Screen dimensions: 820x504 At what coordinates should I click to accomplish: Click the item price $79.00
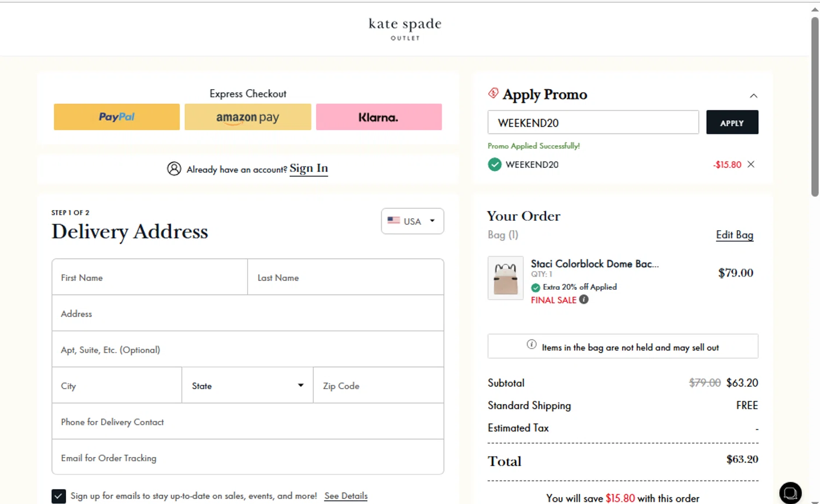735,272
